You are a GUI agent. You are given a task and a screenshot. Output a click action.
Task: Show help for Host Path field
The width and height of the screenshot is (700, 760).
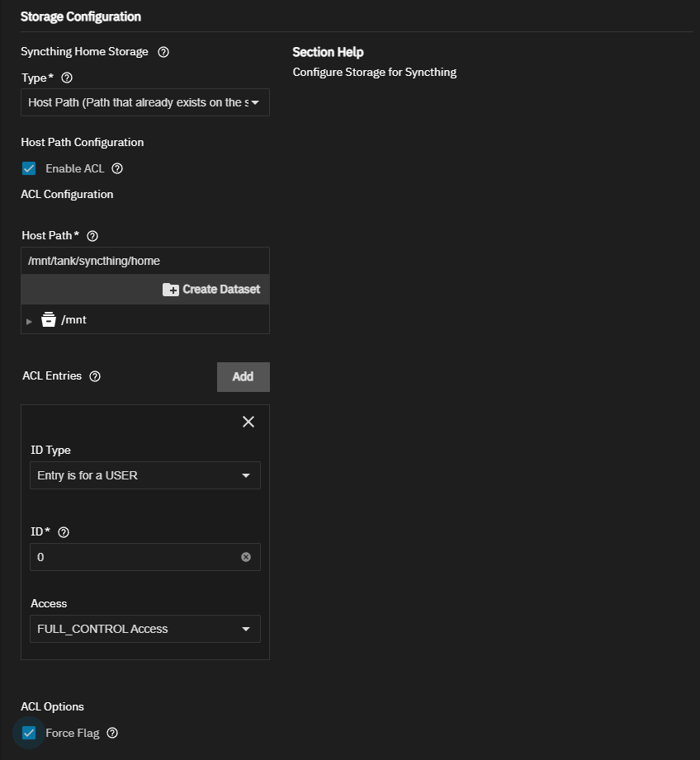pyautogui.click(x=92, y=236)
